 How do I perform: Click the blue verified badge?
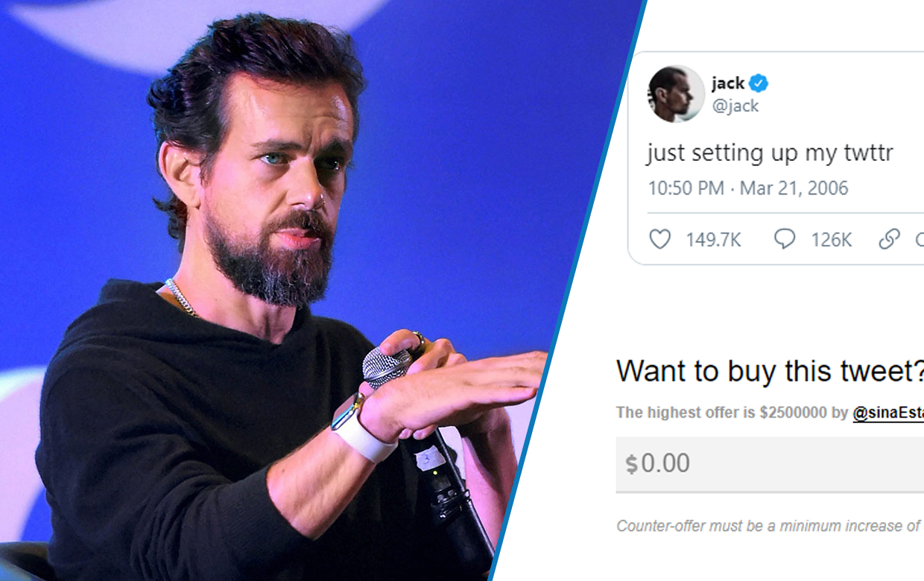coord(759,83)
